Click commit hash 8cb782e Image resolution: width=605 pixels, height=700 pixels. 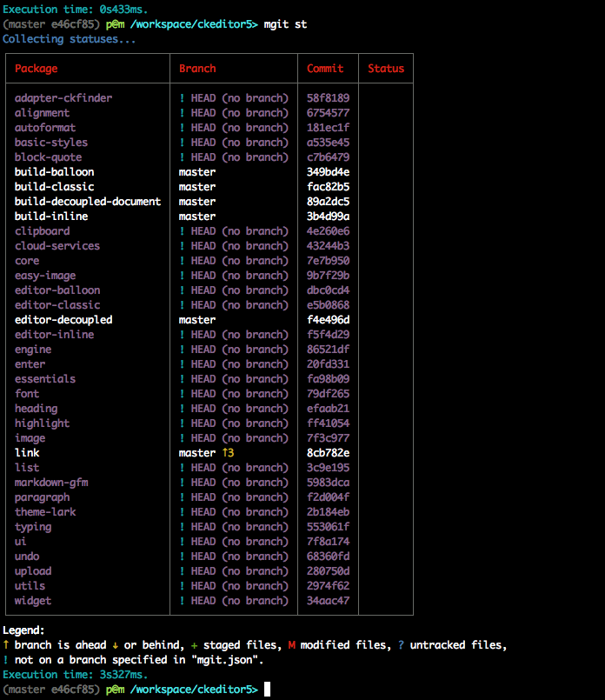click(x=328, y=453)
